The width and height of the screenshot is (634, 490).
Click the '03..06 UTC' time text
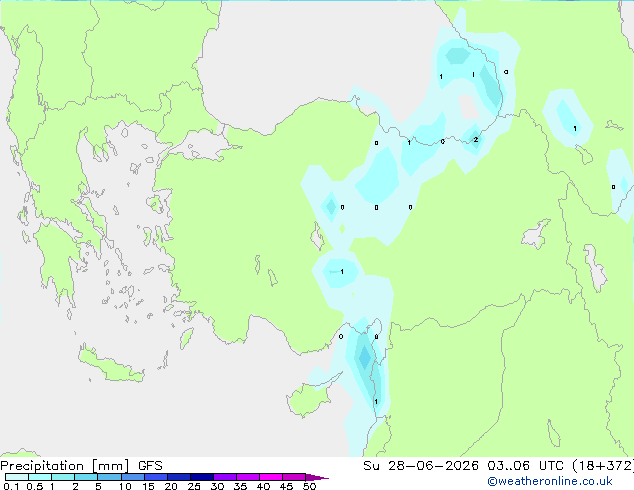(525, 466)
